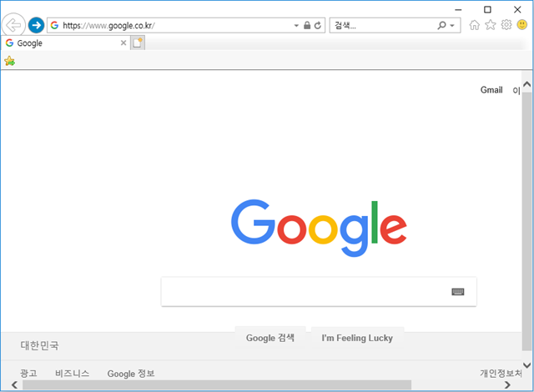Viewport: 534px width, 392px height.
Task: Click the Google 검색 button
Action: 270,338
